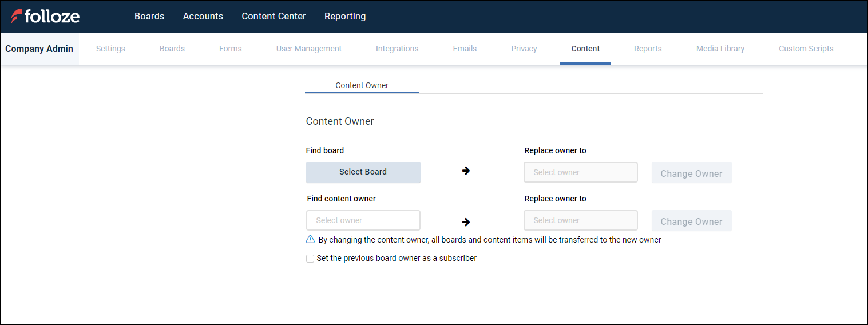Click arrow icon beside Find content owner
Screen dimensions: 868x325
pyautogui.click(x=466, y=222)
